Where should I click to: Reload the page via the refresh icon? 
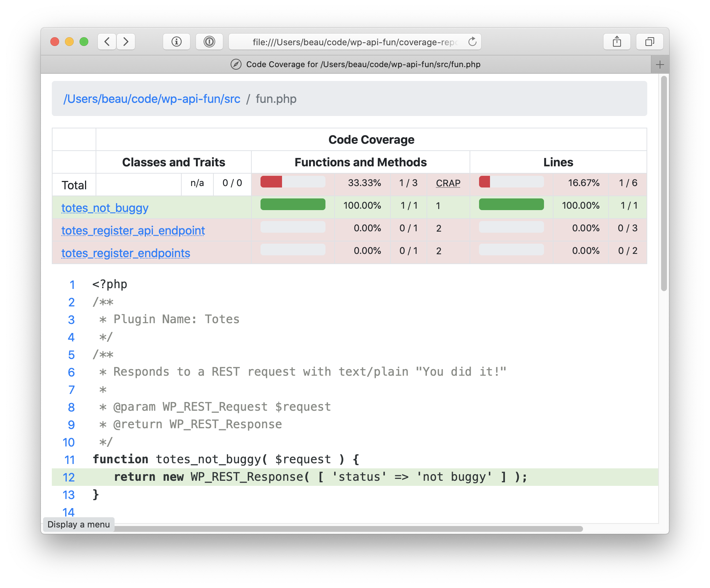(472, 42)
